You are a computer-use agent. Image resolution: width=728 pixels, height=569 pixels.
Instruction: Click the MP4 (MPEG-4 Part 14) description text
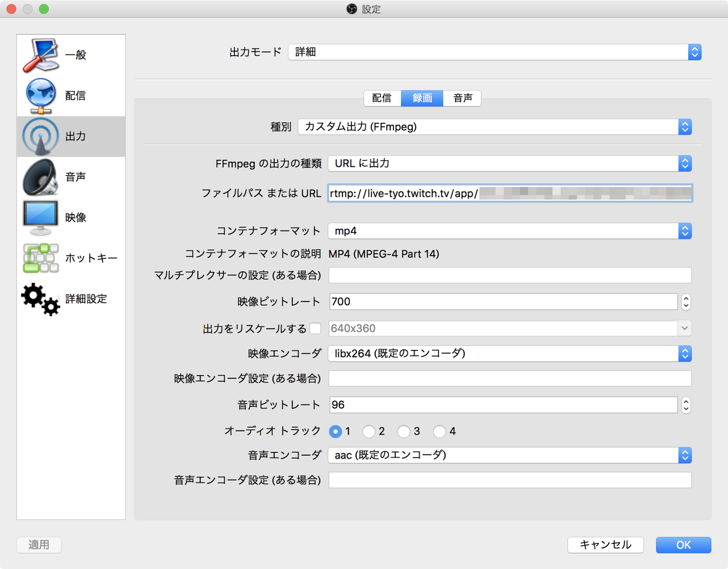click(384, 254)
